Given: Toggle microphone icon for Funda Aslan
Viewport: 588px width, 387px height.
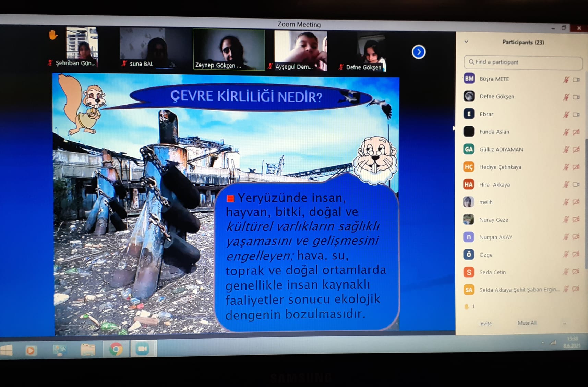Looking at the screenshot, I should point(566,132).
